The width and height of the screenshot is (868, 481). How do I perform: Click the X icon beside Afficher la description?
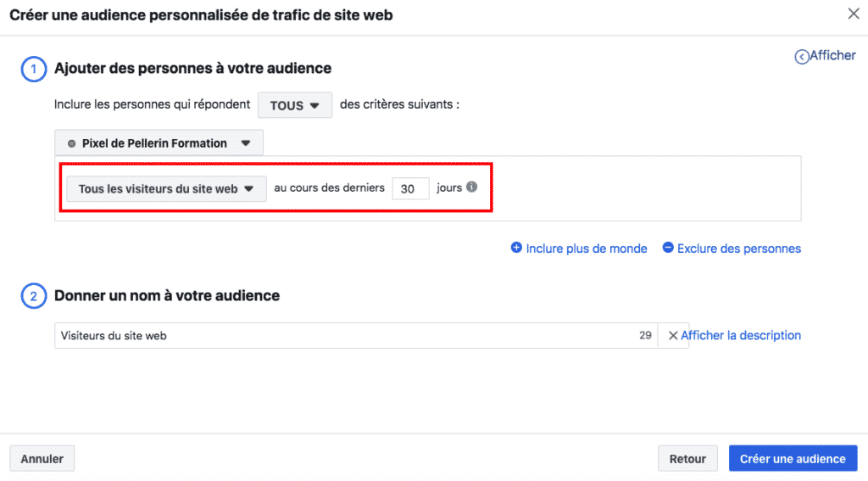click(673, 336)
